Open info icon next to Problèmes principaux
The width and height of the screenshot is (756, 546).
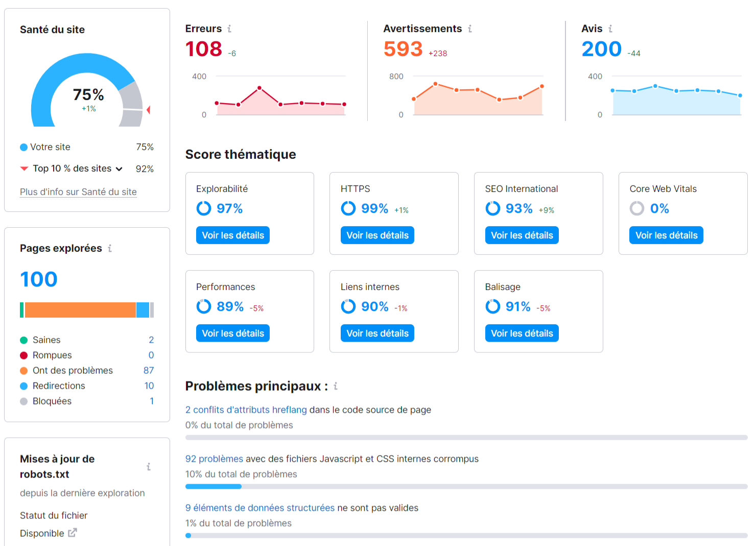(x=336, y=386)
